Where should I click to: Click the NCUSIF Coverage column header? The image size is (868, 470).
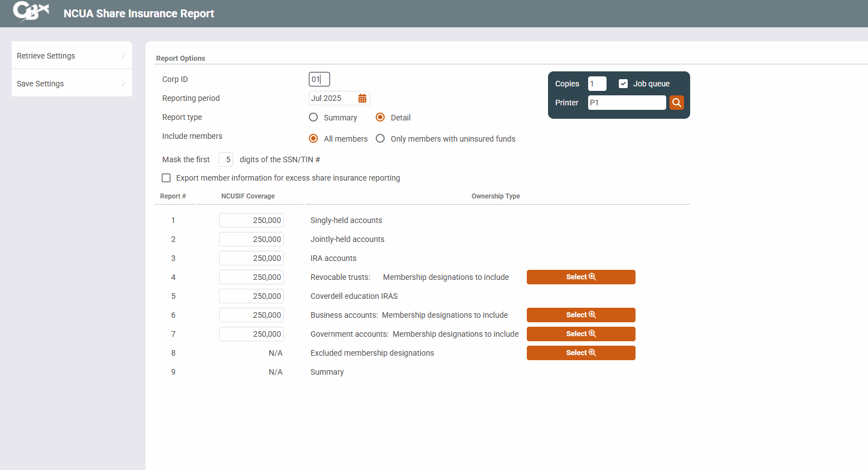[x=248, y=196]
